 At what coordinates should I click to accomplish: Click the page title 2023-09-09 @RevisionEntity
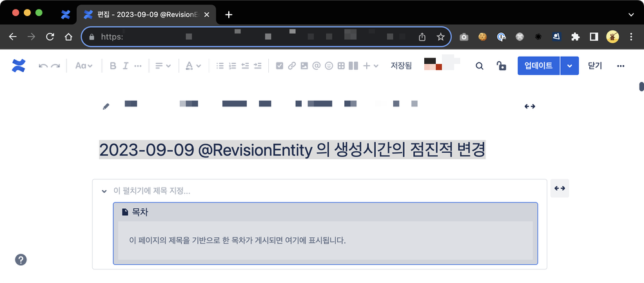(292, 150)
